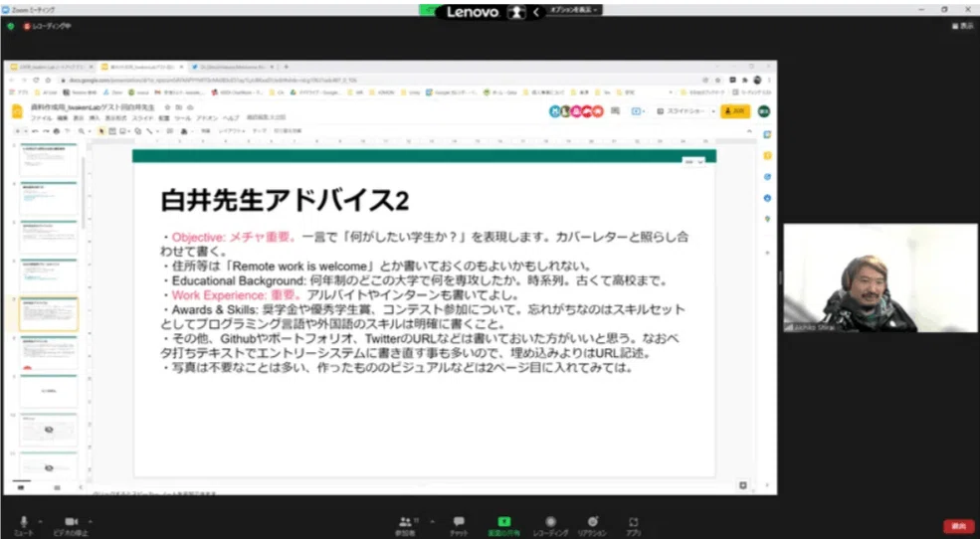The height and width of the screenshot is (539, 980).
Task: Open the Zoom participants panel
Action: [x=407, y=526]
